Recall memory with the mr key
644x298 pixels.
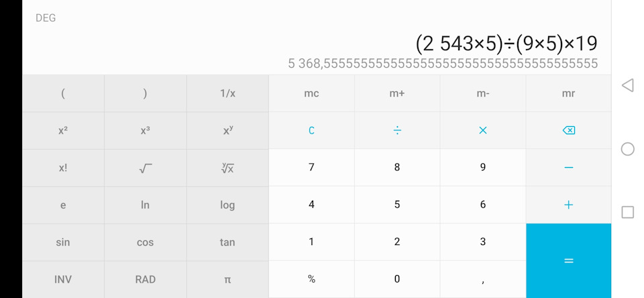[x=568, y=93]
